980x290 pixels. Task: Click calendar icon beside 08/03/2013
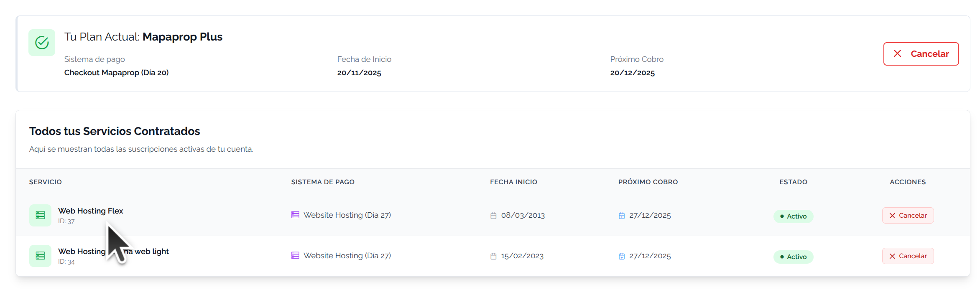click(x=493, y=216)
